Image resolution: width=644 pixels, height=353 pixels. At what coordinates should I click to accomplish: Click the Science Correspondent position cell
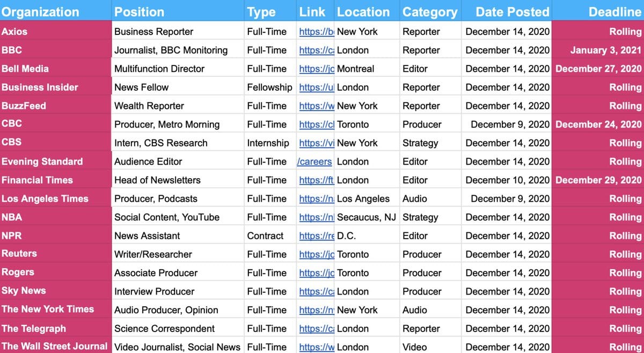point(164,328)
